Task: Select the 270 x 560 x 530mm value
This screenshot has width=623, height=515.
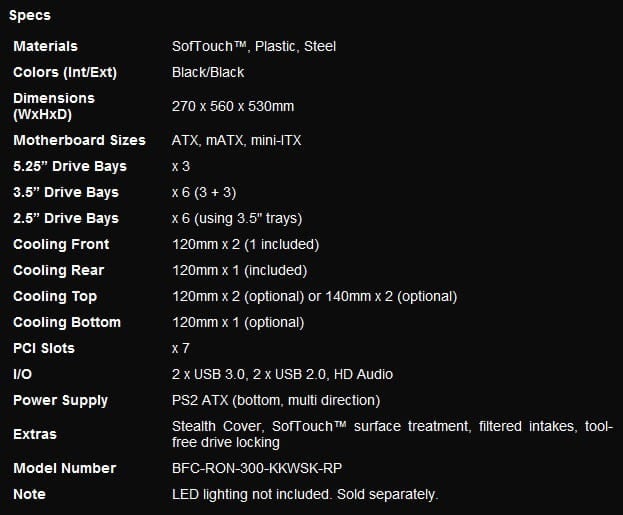Action: [233, 106]
